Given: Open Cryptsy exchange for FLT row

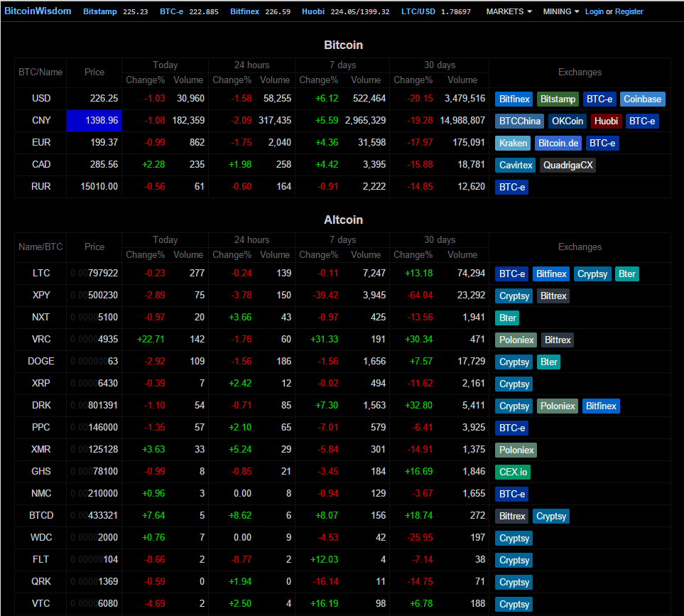Looking at the screenshot, I should tap(514, 560).
